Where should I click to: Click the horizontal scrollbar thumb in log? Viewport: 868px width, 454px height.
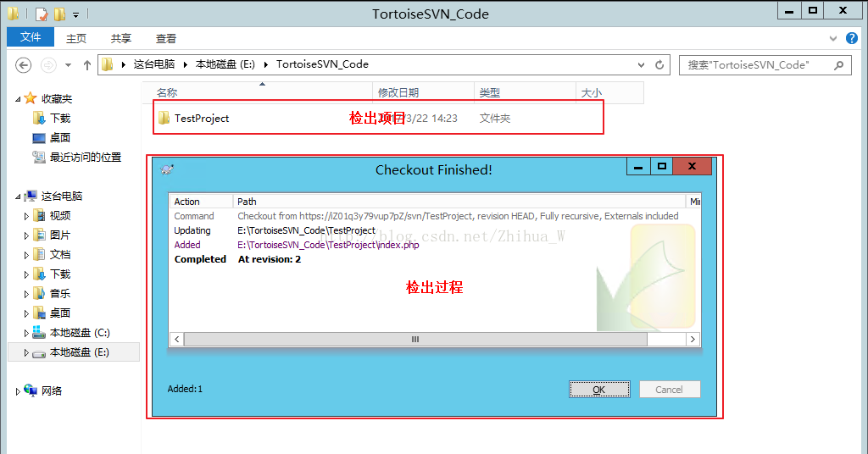[x=415, y=339]
